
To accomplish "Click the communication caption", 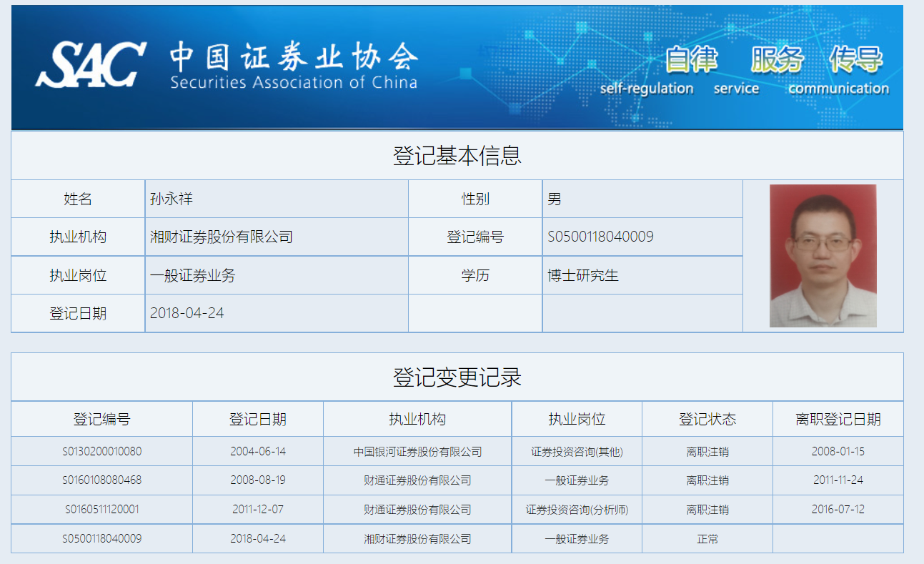I will (x=838, y=89).
